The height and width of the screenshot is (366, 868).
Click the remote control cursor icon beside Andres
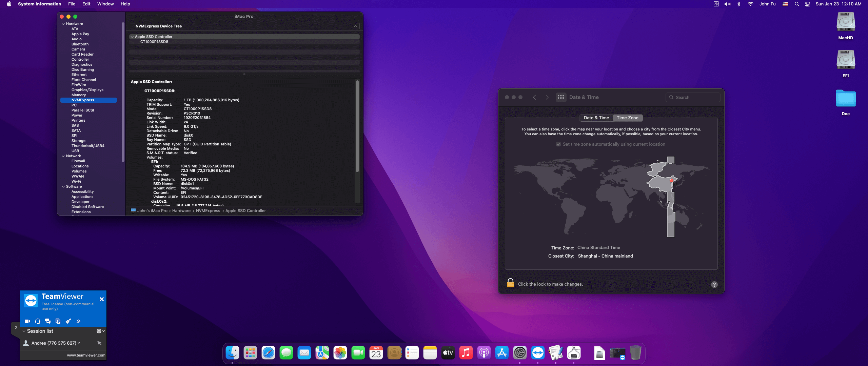click(99, 343)
